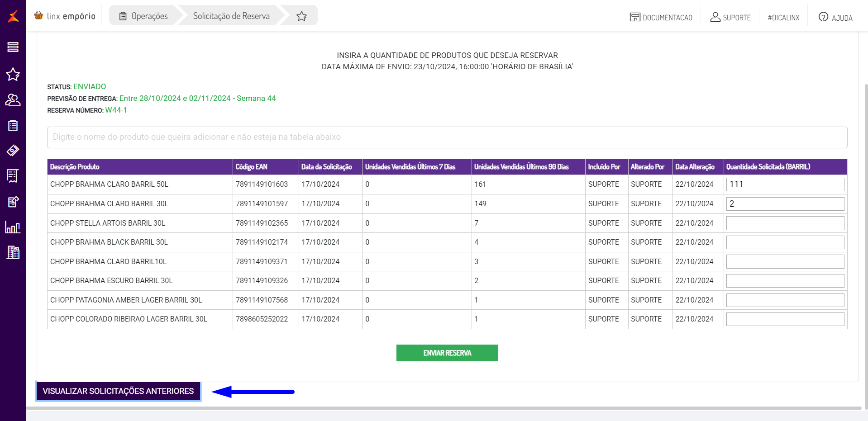Select EAN code 7891149102365
The image size is (868, 421).
(x=262, y=223)
